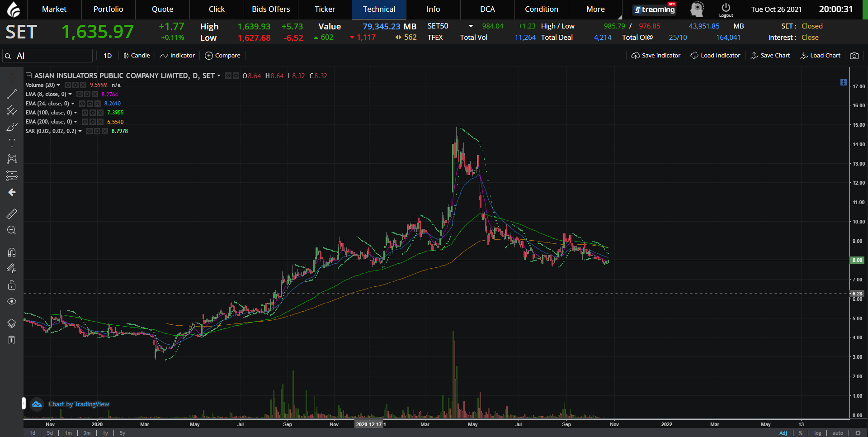Expand the EMA (8, close, 0) dropdown
Image resolution: width=868 pixels, height=437 pixels.
pos(70,94)
